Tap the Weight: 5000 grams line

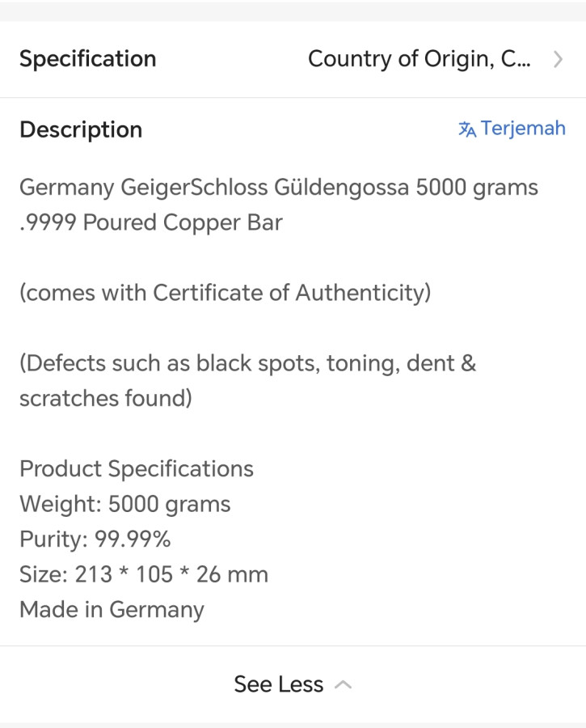pyautogui.click(x=125, y=504)
